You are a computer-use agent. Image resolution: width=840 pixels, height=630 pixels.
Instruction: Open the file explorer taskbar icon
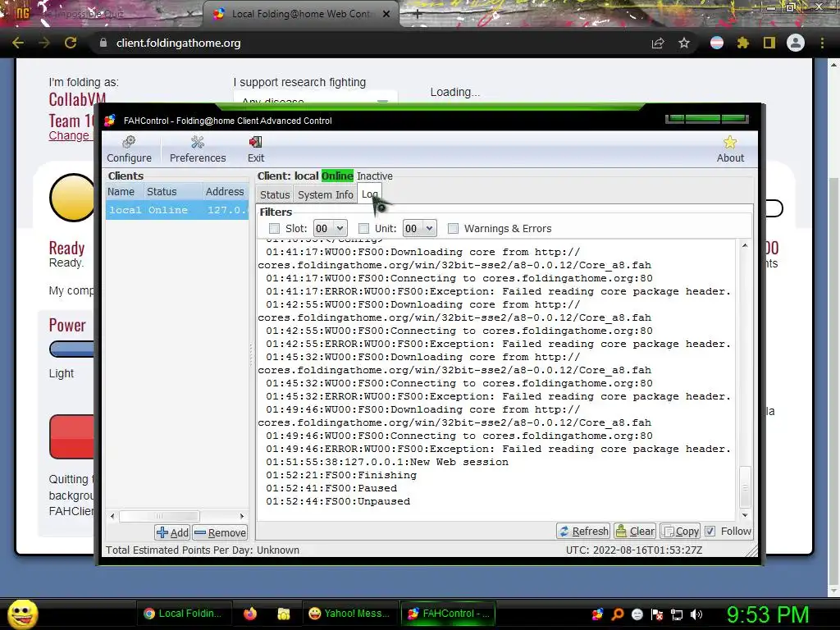[x=283, y=614]
